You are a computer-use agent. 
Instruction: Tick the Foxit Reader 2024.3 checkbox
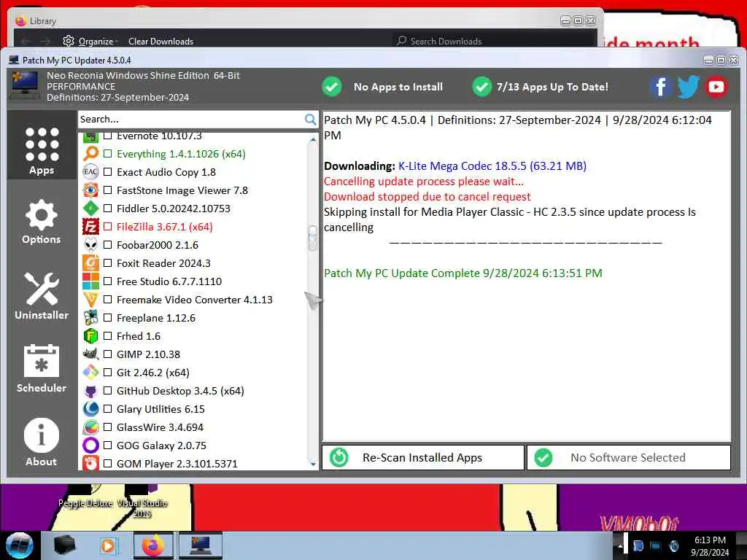tap(108, 262)
